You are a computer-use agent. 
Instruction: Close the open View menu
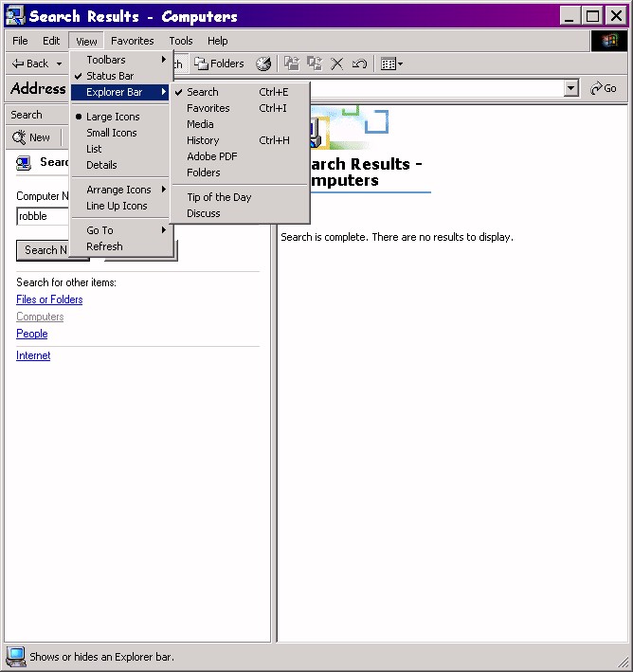coord(86,41)
